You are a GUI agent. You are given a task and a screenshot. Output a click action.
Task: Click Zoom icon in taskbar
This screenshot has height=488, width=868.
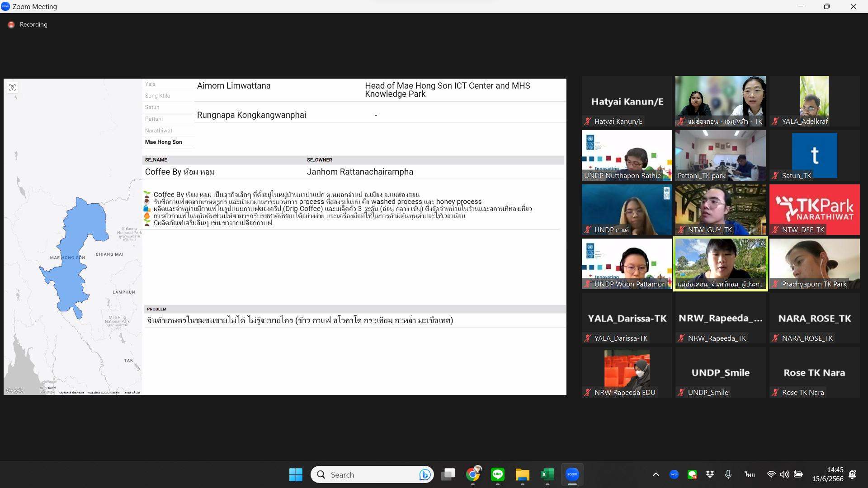(572, 474)
